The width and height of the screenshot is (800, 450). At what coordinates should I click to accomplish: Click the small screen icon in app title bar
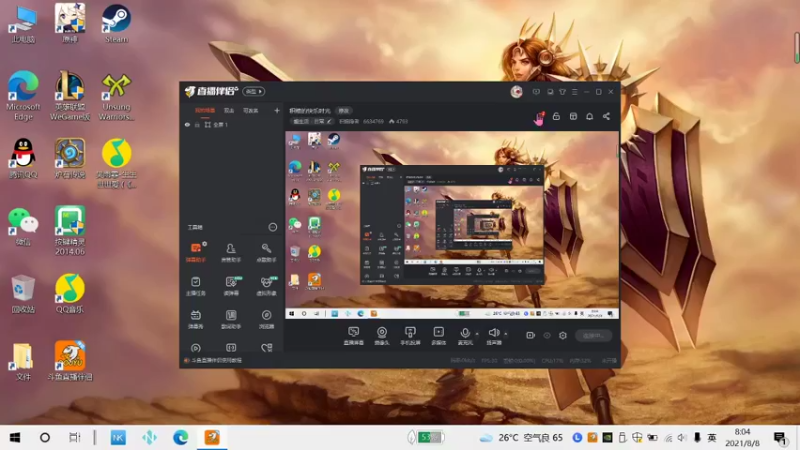pyautogui.click(x=550, y=92)
